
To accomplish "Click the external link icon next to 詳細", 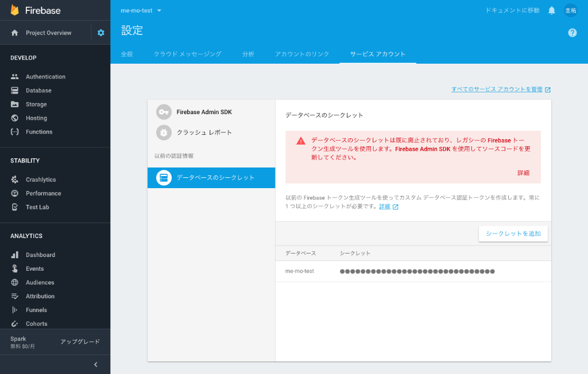I will 395,207.
